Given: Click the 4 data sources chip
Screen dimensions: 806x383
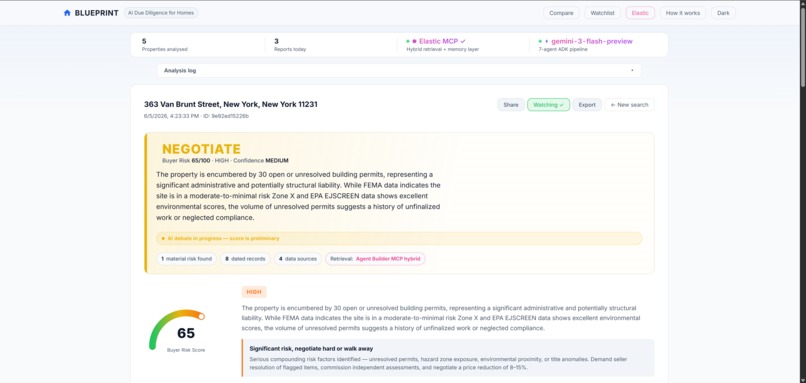Looking at the screenshot, I should pos(298,259).
